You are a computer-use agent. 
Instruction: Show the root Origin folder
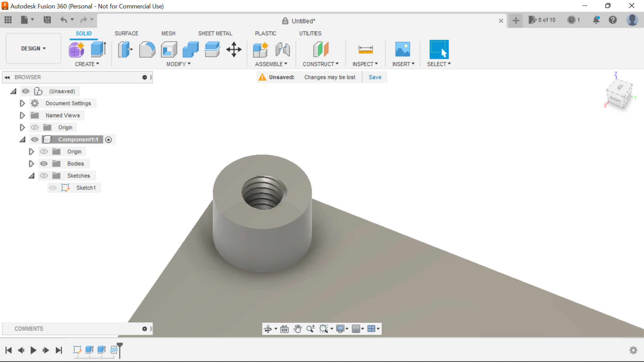(35, 127)
